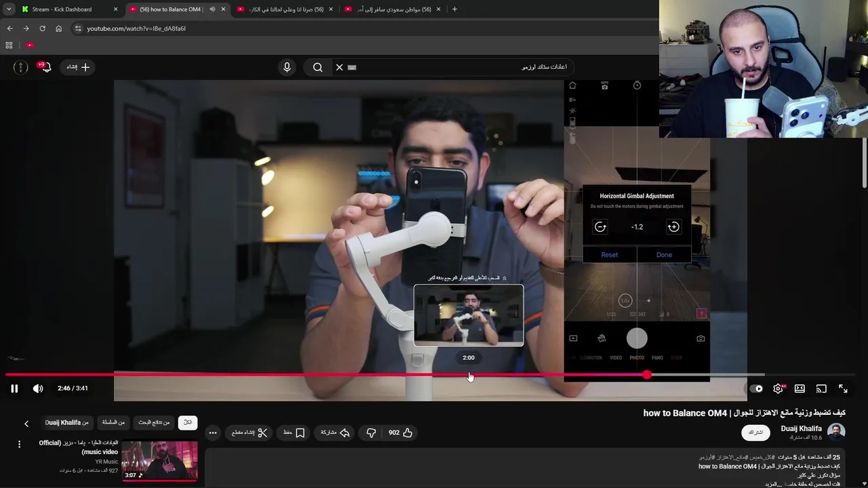Create a clip with scissors button
The image size is (868, 488).
[250, 432]
